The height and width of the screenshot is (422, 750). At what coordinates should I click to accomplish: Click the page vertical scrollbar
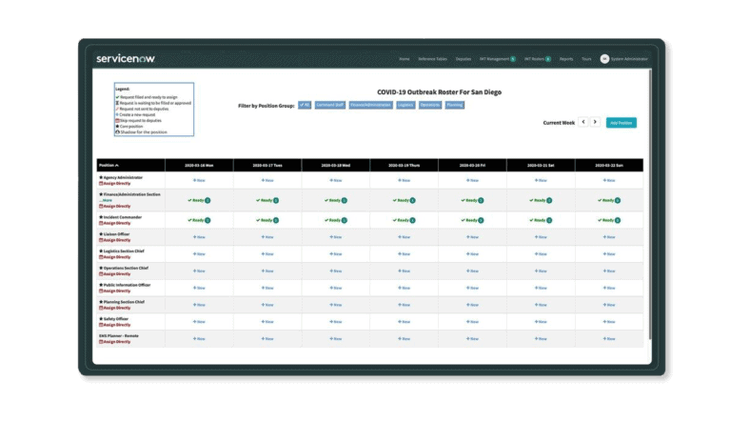click(650, 205)
